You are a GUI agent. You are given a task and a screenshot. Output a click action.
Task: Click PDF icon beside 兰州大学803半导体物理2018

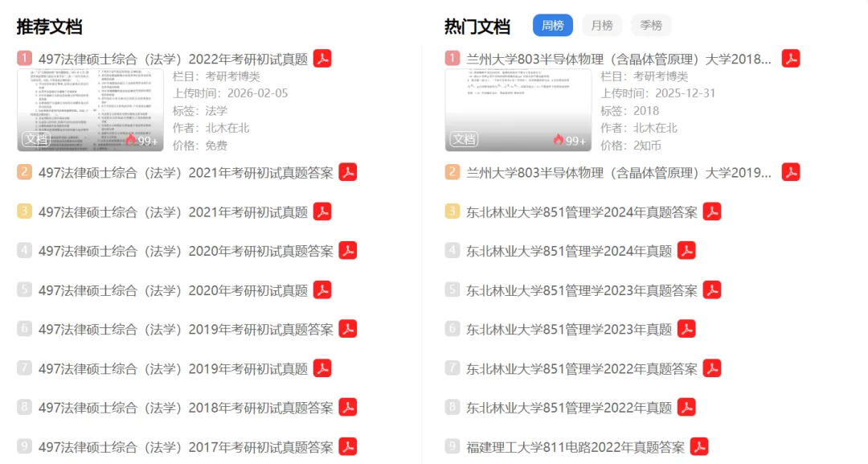tap(791, 59)
